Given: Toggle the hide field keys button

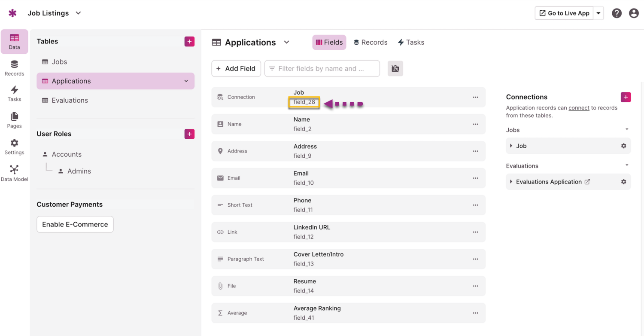Looking at the screenshot, I should click(395, 69).
